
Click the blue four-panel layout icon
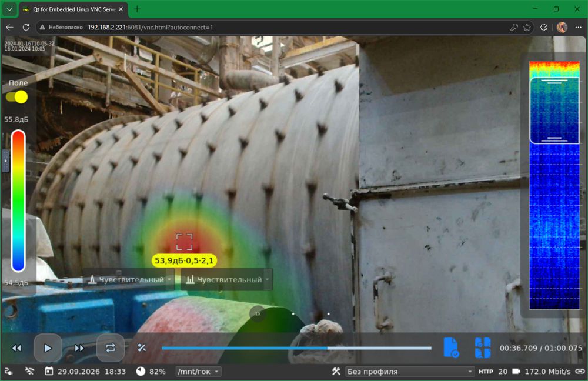483,347
